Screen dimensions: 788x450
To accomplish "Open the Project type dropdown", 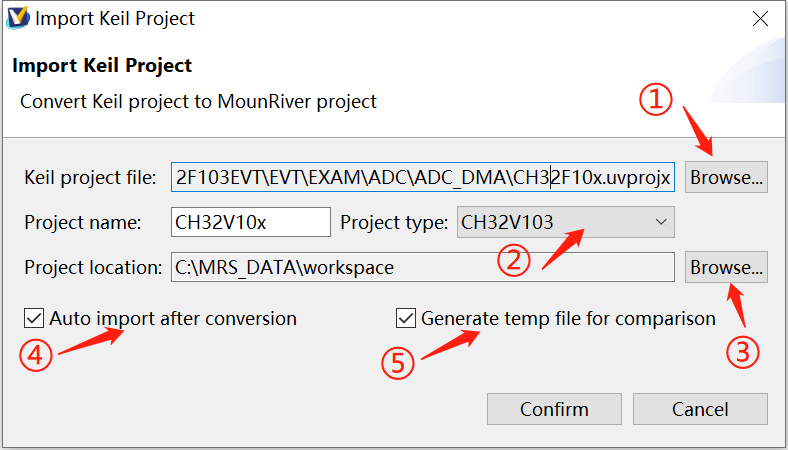I will point(565,222).
